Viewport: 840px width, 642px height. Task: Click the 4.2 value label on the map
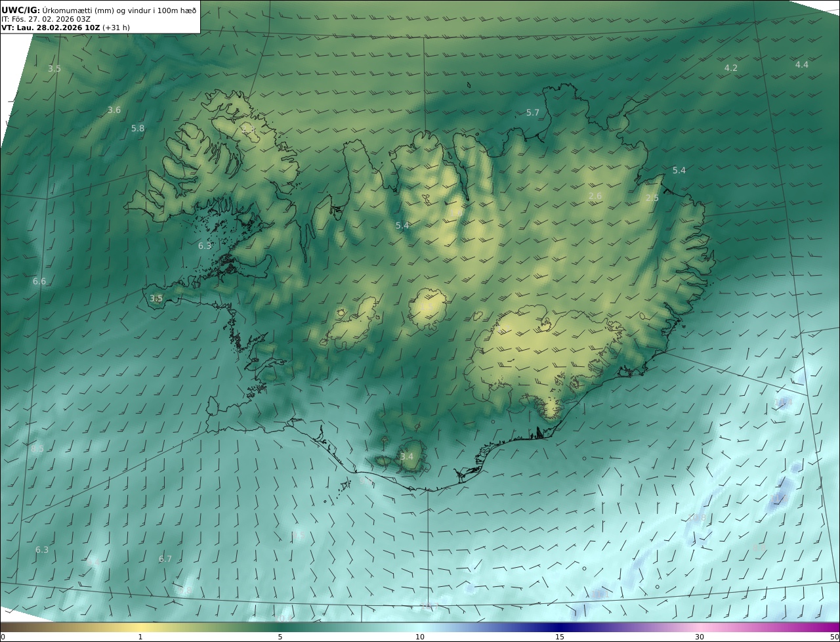731,68
